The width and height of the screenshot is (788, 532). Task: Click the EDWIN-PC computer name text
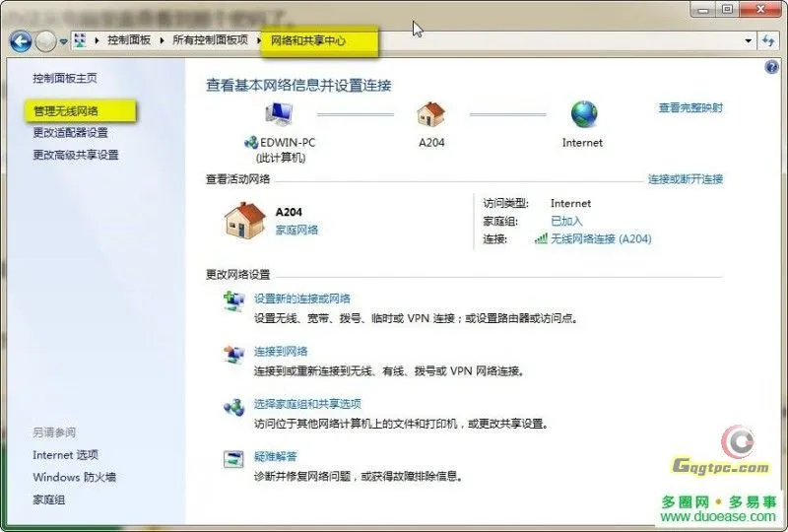click(x=288, y=143)
